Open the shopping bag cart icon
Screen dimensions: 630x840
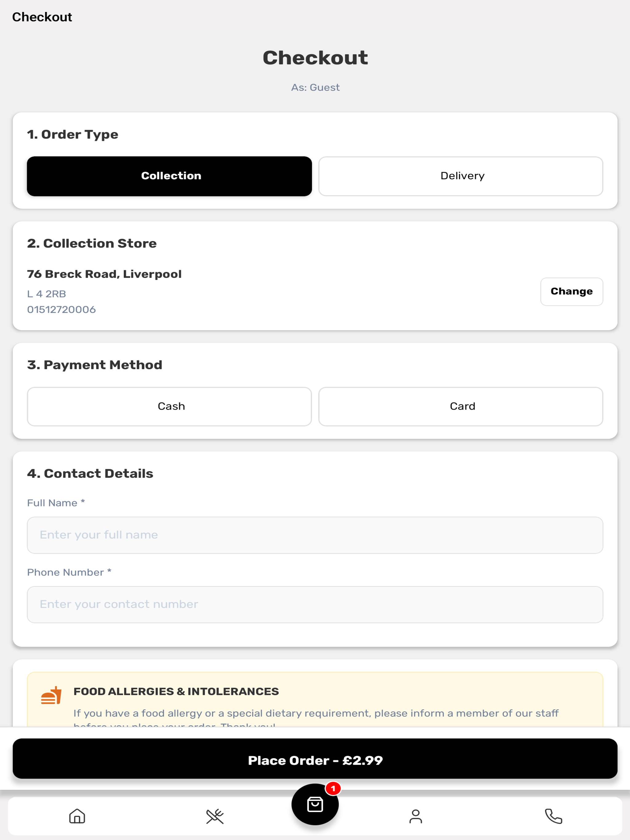point(315,804)
